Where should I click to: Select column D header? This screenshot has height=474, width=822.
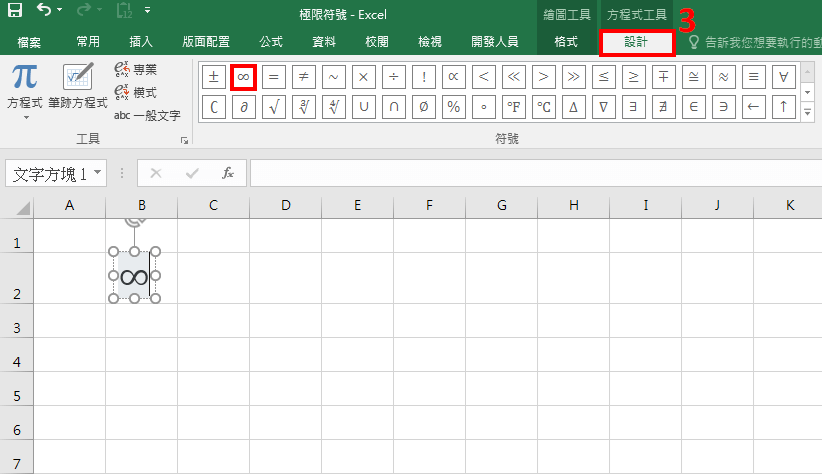285,206
